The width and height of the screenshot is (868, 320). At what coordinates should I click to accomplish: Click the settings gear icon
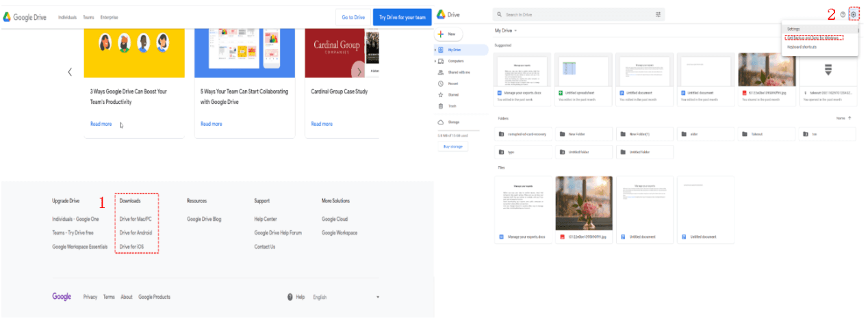click(853, 14)
